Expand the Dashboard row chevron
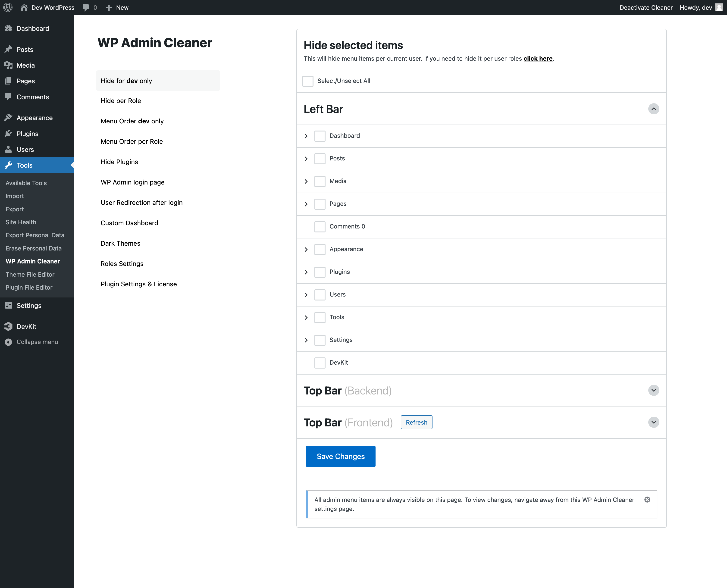Screen dimensions: 727x588 (x=306, y=136)
